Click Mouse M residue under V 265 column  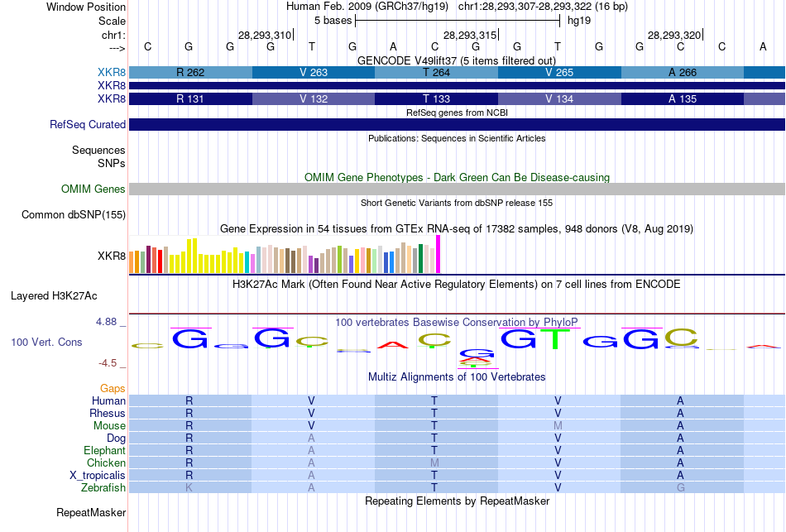(558, 426)
